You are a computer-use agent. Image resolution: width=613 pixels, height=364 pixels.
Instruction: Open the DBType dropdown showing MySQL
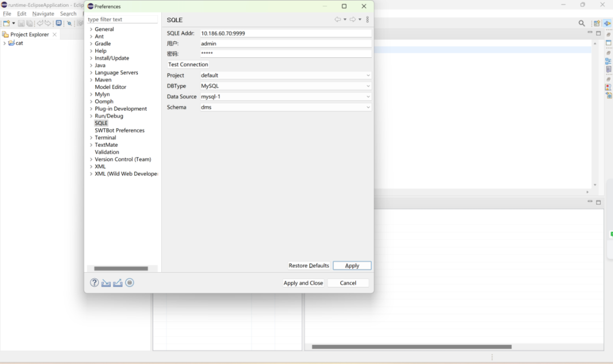click(x=285, y=86)
